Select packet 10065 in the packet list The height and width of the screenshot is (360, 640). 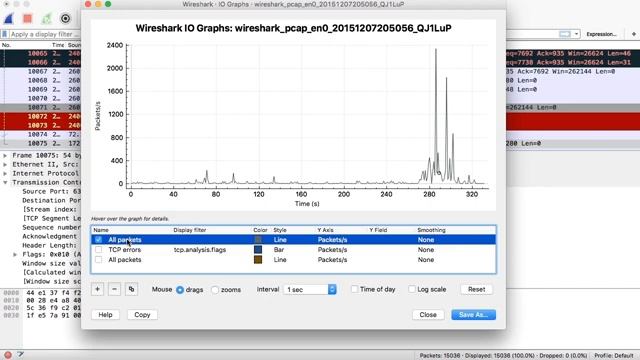(41, 53)
